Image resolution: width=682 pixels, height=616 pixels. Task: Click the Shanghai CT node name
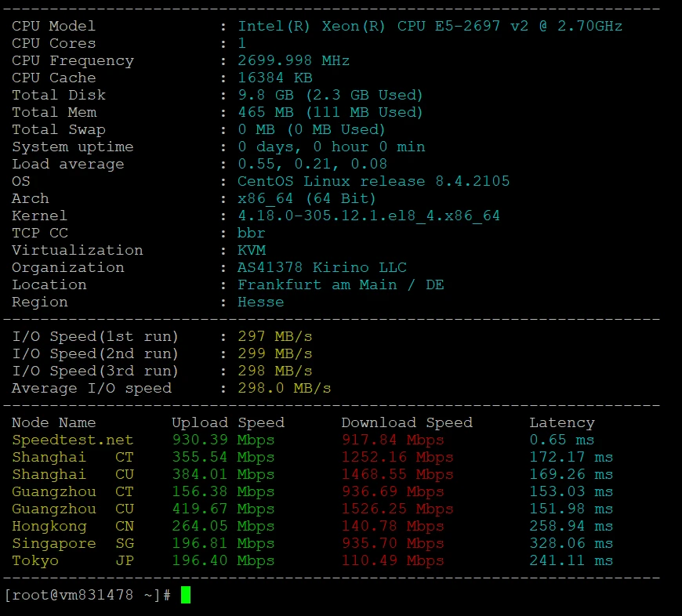[x=73, y=458]
